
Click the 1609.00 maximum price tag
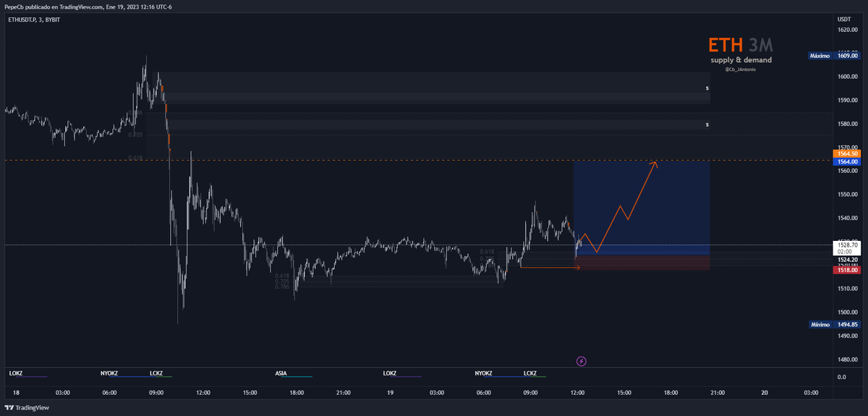pyautogui.click(x=847, y=55)
